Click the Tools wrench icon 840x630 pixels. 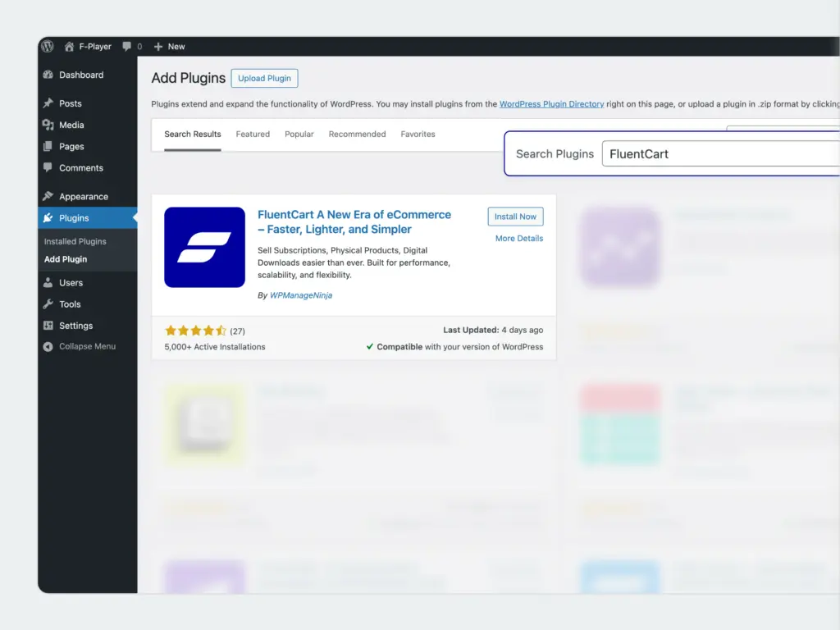[x=48, y=304]
